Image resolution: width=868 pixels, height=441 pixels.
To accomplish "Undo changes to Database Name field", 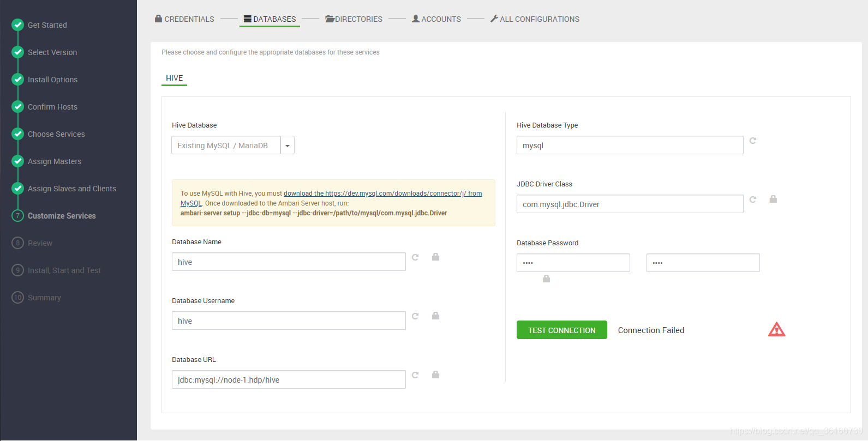I will (x=415, y=257).
